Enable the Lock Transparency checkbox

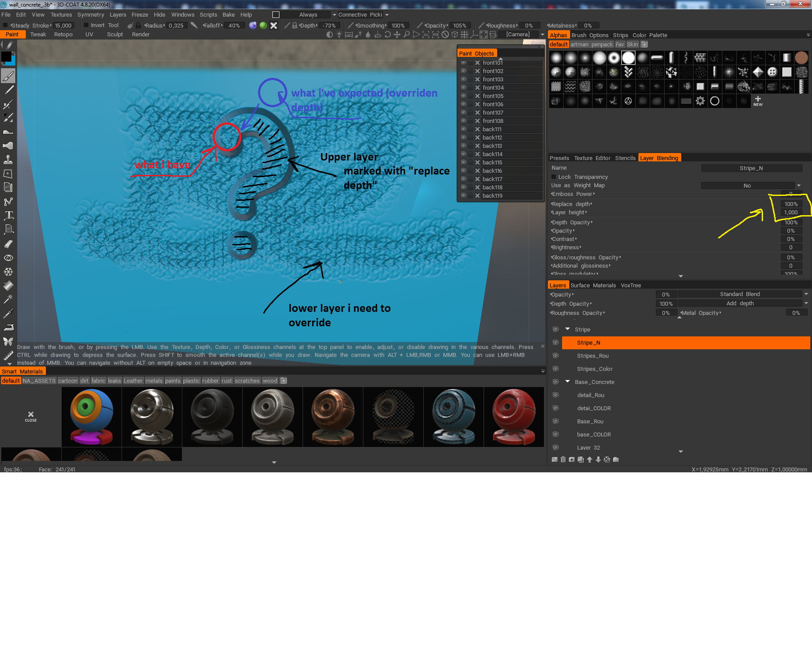[x=554, y=177]
